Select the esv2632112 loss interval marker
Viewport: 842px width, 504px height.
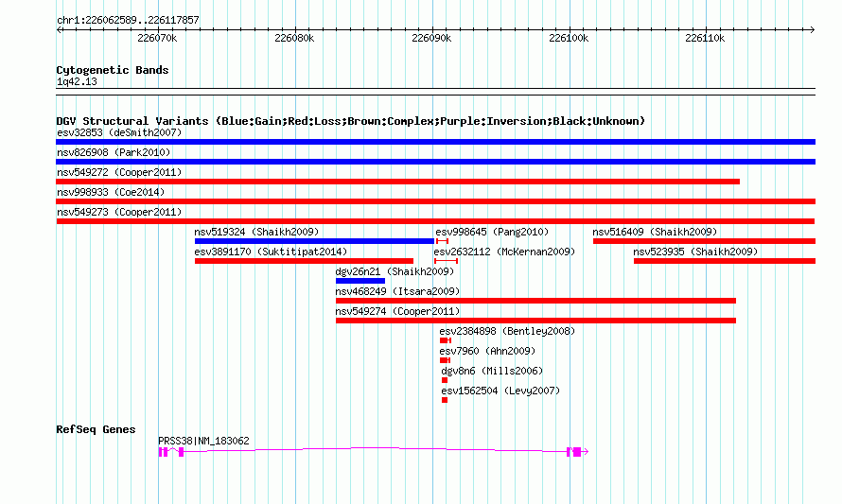(x=446, y=261)
